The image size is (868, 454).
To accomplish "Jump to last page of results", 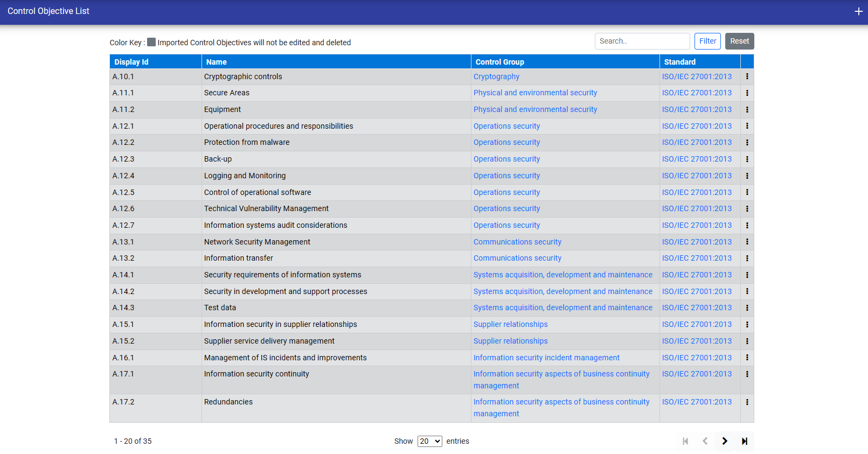I will [745, 441].
